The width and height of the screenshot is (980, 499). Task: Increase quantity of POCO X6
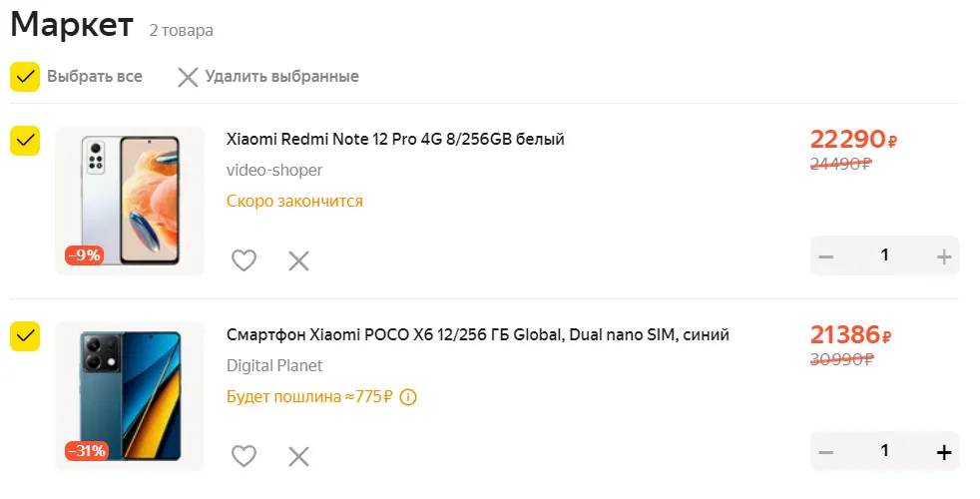944,452
